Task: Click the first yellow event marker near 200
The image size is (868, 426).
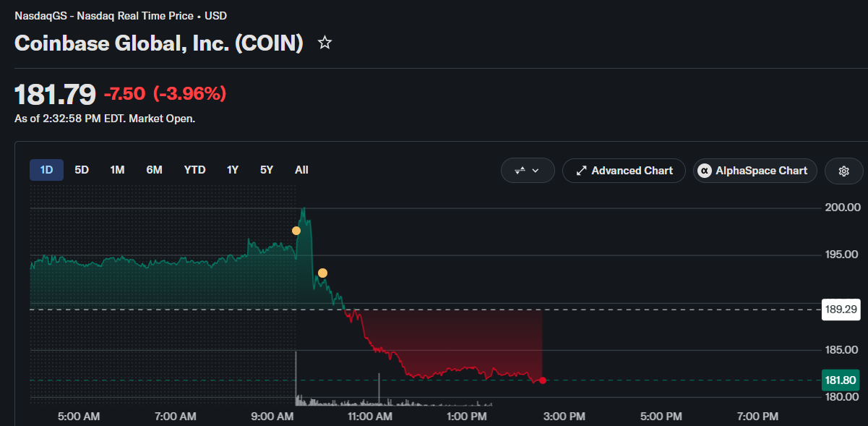Action: (x=296, y=231)
